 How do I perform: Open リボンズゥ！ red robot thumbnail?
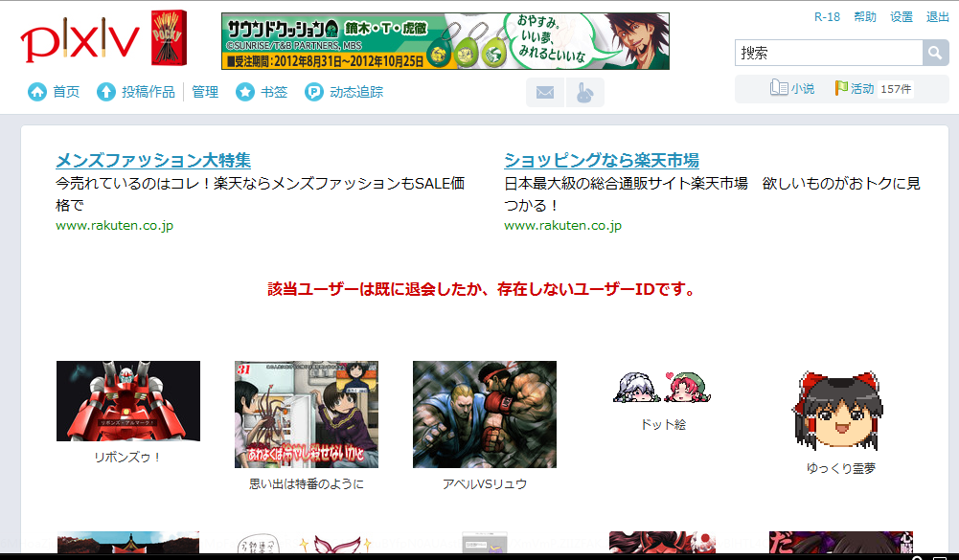tap(128, 401)
